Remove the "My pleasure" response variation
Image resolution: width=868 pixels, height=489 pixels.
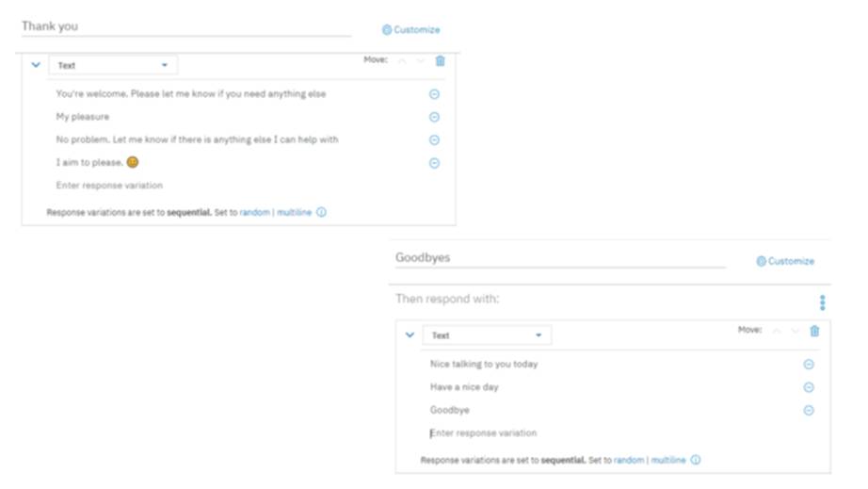434,117
